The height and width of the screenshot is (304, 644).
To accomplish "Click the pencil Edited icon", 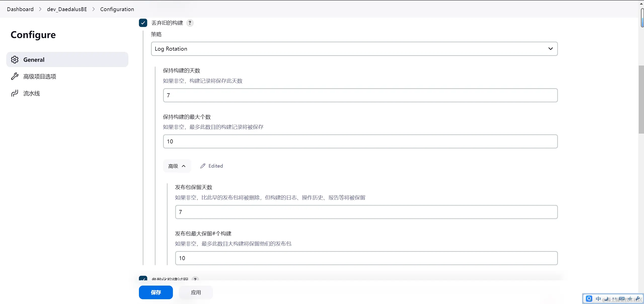I will (x=203, y=166).
